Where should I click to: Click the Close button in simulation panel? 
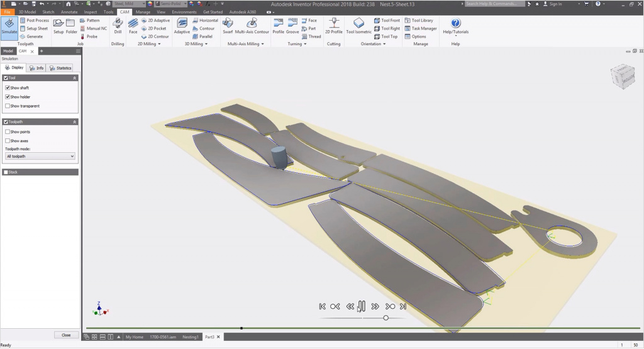[x=66, y=335]
